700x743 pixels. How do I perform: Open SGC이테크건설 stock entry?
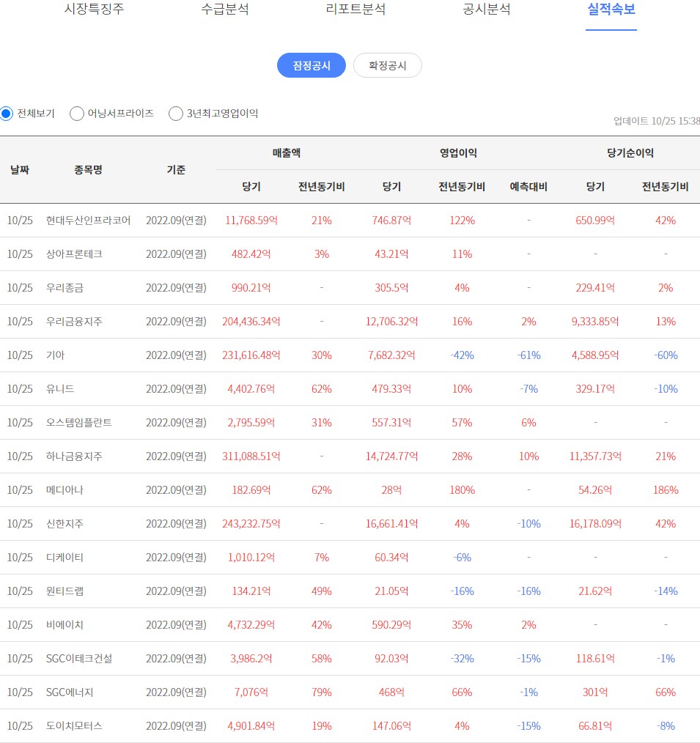(79, 658)
